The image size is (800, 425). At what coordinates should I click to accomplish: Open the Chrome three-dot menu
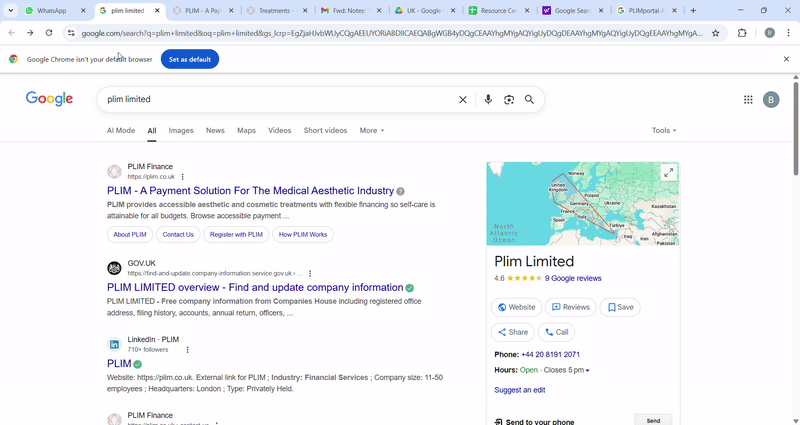788,33
